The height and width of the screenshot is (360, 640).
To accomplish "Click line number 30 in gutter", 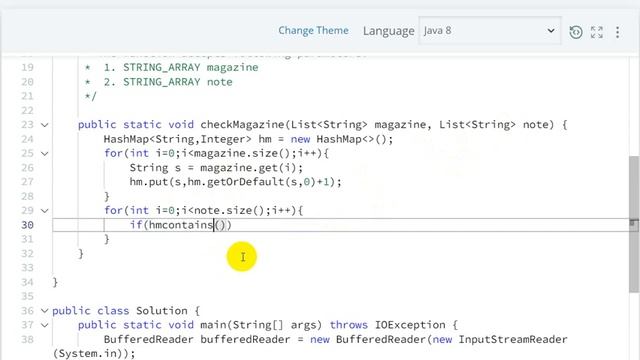I will 27,225.
